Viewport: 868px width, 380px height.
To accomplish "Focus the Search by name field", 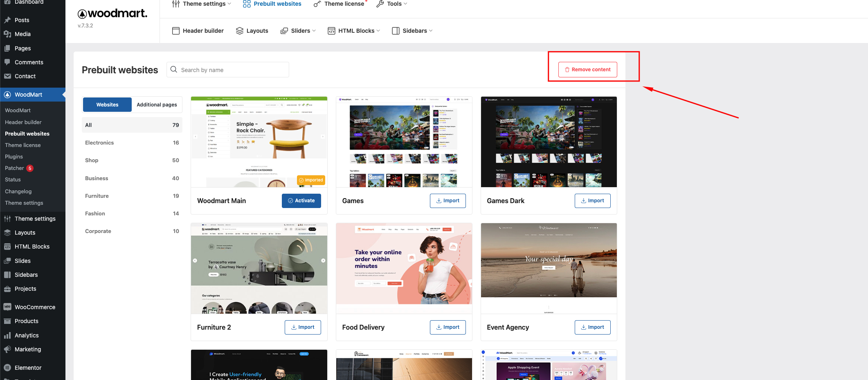I will tap(227, 70).
